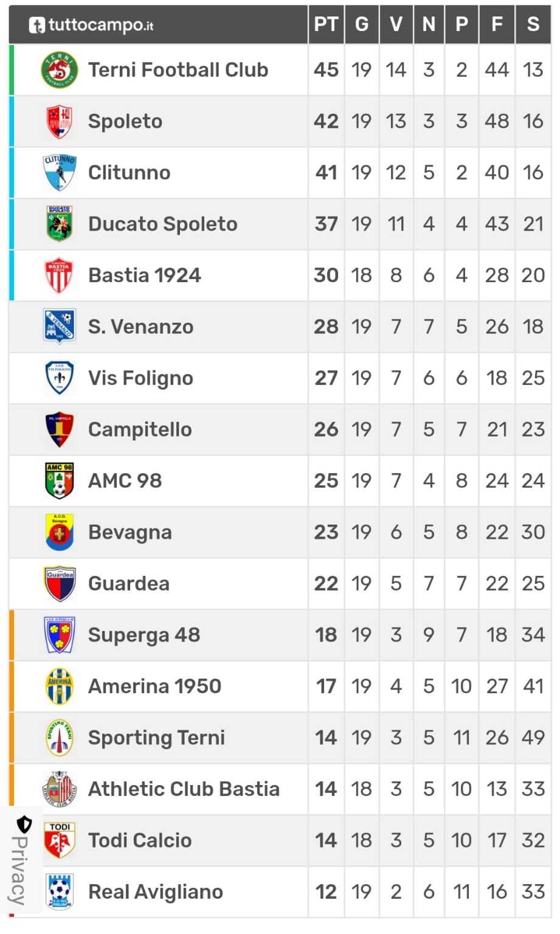Click the Ducato Spoleto crest
Viewport: 560px width, 934px height.
click(x=59, y=224)
